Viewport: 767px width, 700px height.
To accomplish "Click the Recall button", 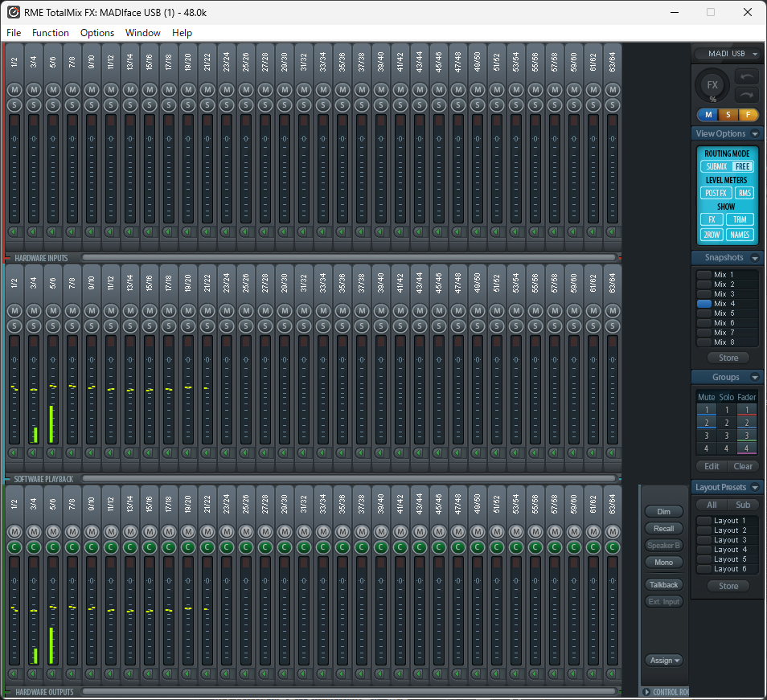I will click(664, 529).
